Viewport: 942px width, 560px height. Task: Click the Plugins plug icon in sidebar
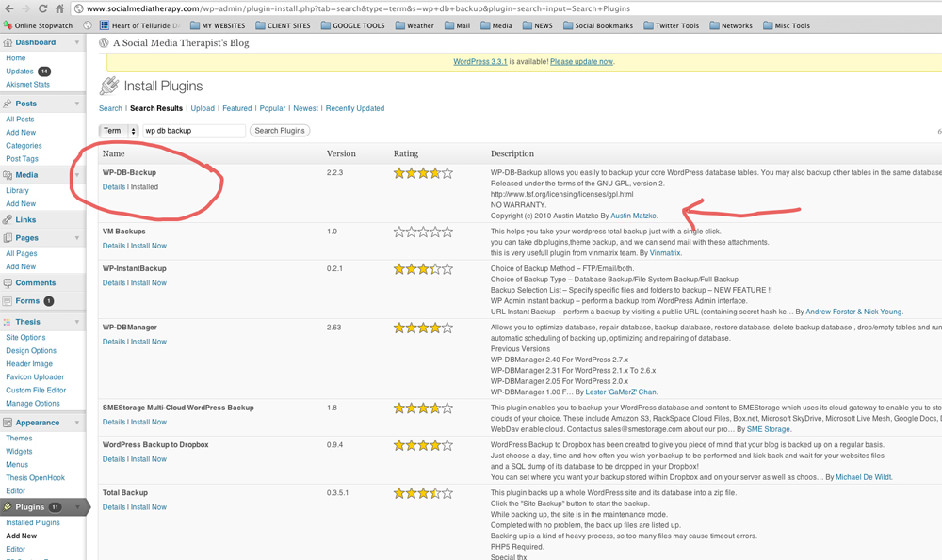click(x=8, y=507)
